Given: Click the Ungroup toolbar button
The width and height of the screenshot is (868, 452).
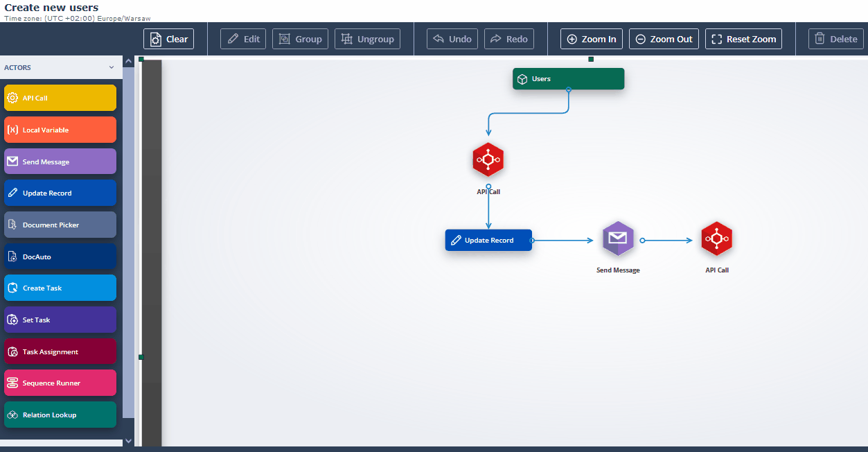Looking at the screenshot, I should (367, 39).
